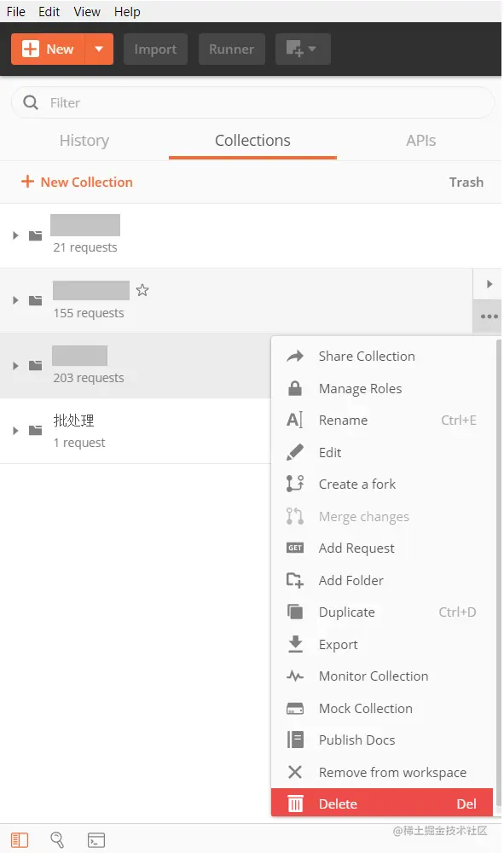
Task: Open Find and Replace magnifier icon
Action: point(57,840)
